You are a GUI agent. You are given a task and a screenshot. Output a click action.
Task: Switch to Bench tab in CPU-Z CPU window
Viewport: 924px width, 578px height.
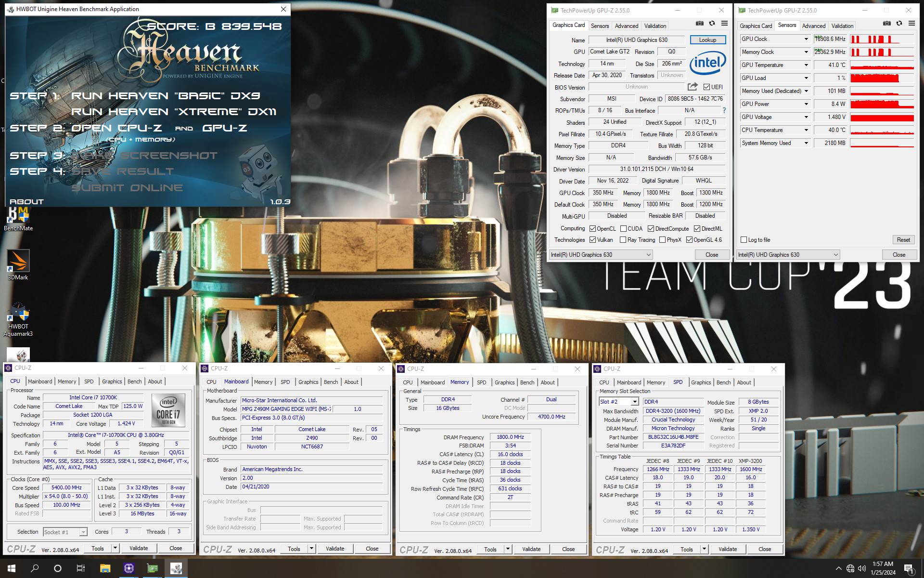pos(134,381)
